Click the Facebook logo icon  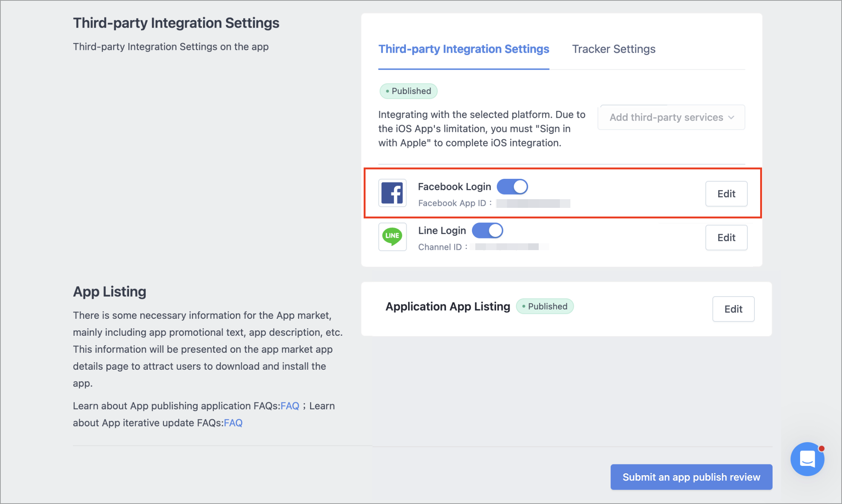click(x=392, y=193)
